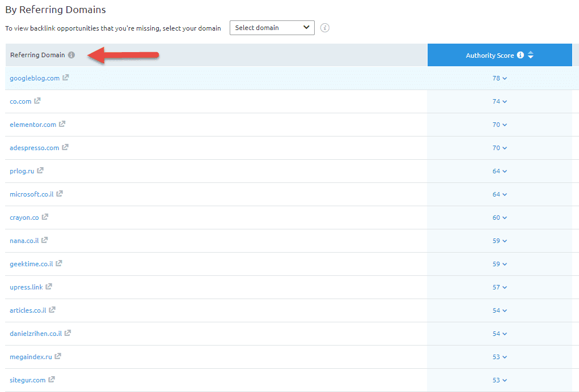Click external link icon for articles.co.il
This screenshot has height=392, width=579.
click(x=52, y=310)
